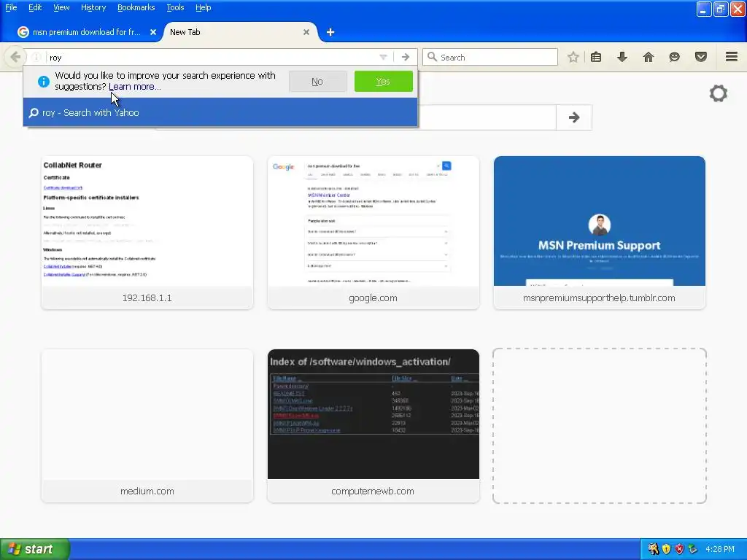Show bookmarks list icon
747x560 pixels.
(596, 57)
